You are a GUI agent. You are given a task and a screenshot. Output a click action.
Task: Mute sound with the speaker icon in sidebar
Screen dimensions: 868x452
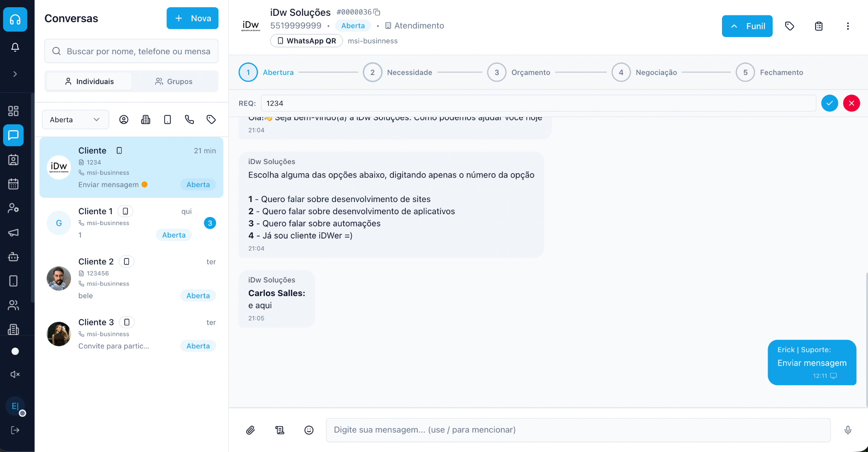click(15, 374)
